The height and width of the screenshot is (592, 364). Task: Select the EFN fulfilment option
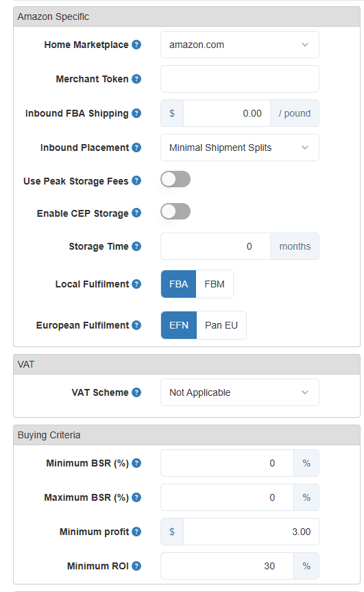point(179,325)
